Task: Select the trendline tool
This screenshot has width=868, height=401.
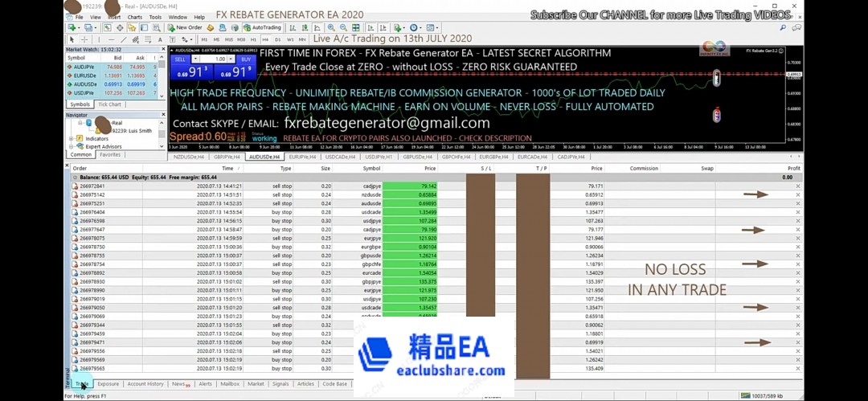Action: click(x=124, y=39)
